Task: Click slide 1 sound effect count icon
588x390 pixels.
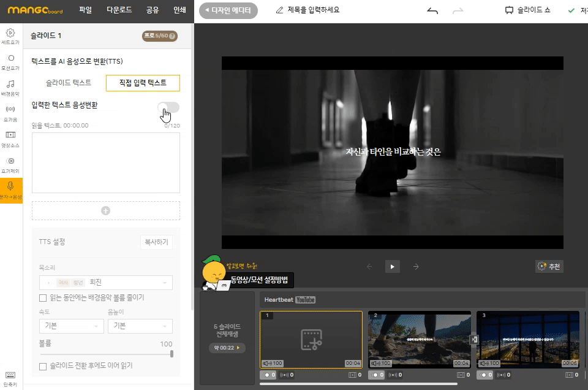Action: [287, 375]
